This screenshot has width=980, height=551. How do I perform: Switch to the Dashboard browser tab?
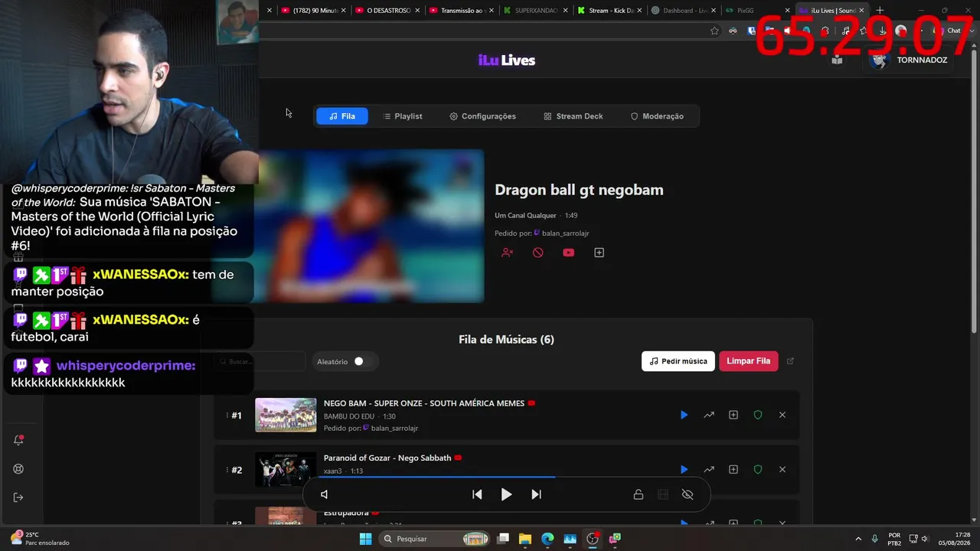(x=684, y=11)
